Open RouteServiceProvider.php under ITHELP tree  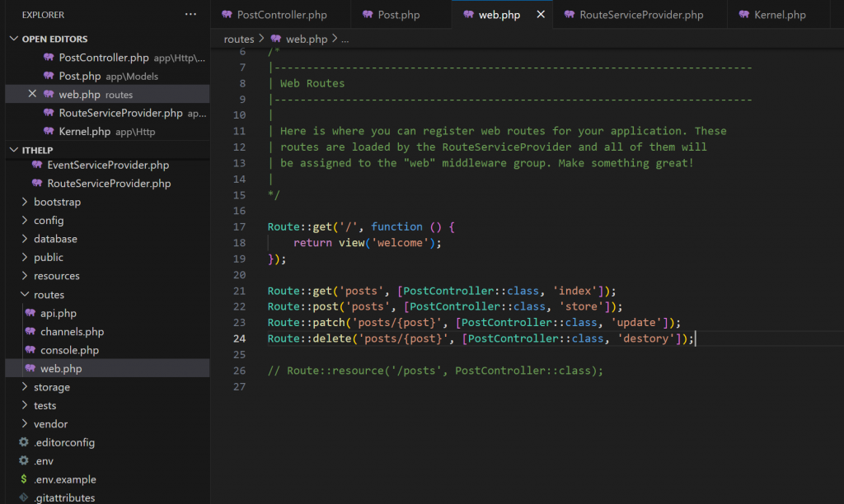pos(108,184)
